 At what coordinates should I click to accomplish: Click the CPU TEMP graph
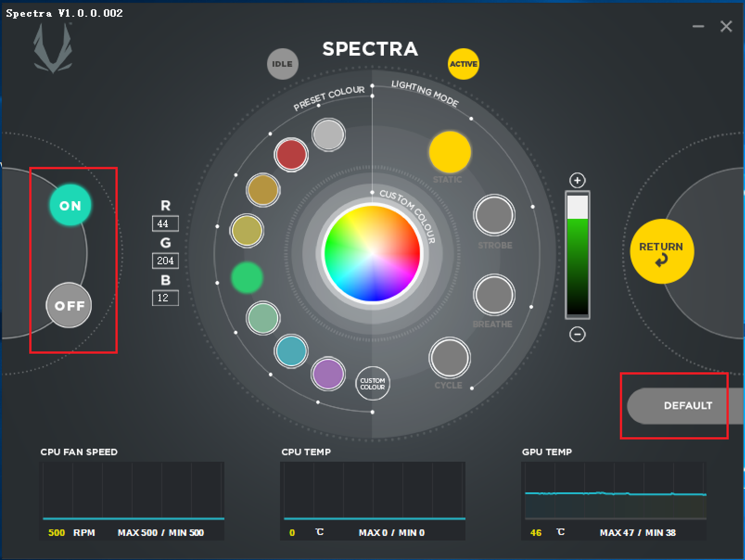click(x=373, y=492)
